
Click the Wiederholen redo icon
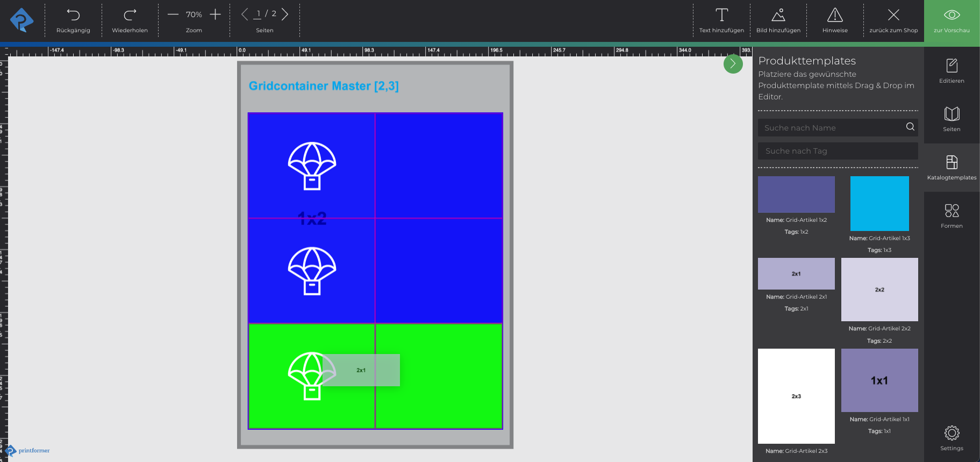pyautogui.click(x=130, y=15)
